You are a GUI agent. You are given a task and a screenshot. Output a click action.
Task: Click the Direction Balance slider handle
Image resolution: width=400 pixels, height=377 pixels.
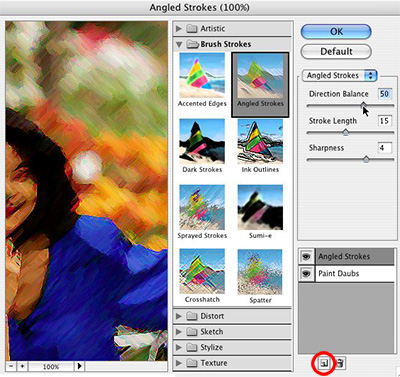(x=363, y=106)
